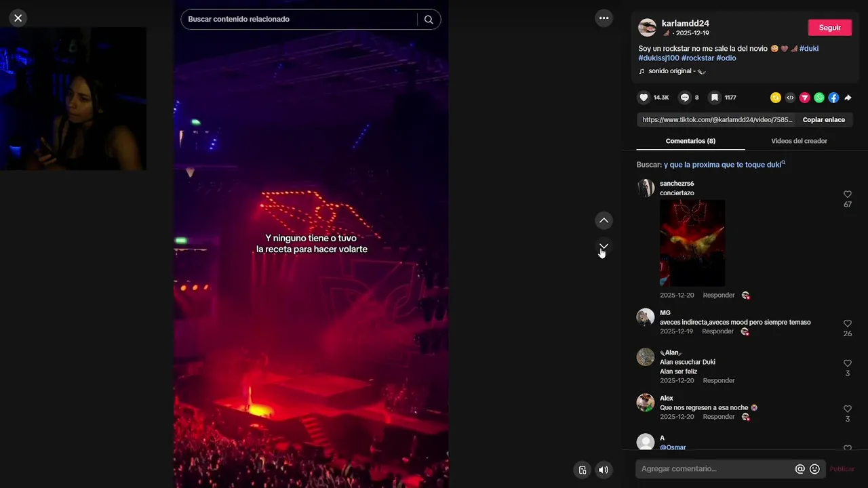868x488 pixels.
Task: Share video to Facebook
Action: [833, 98]
